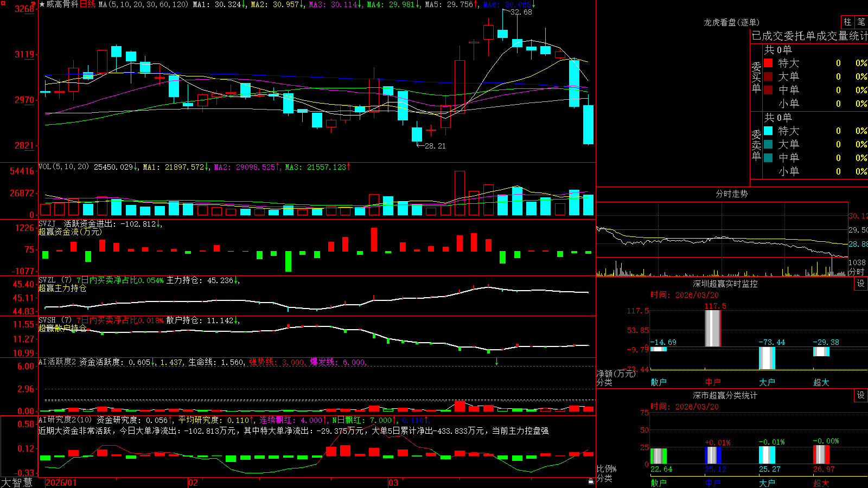The width and height of the screenshot is (868, 488).
Task: Click the 3119 price axis label
Action: 25,54
